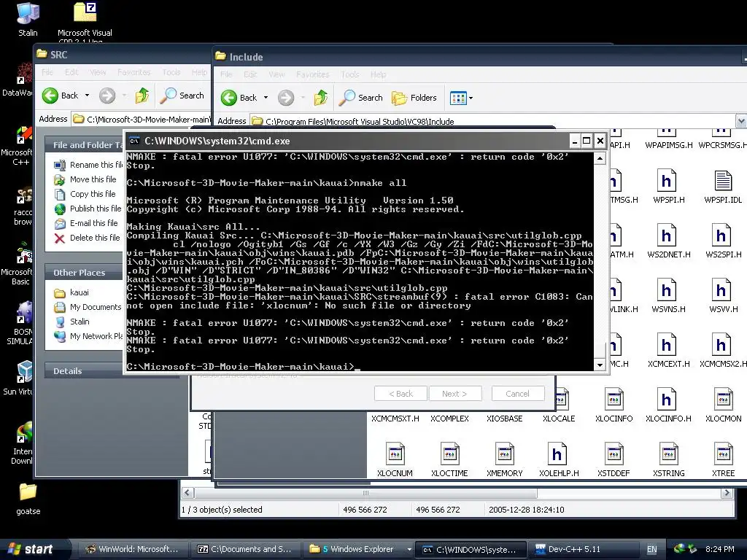
Task: Expand the Details panel in SRC window
Action: [x=85, y=371]
